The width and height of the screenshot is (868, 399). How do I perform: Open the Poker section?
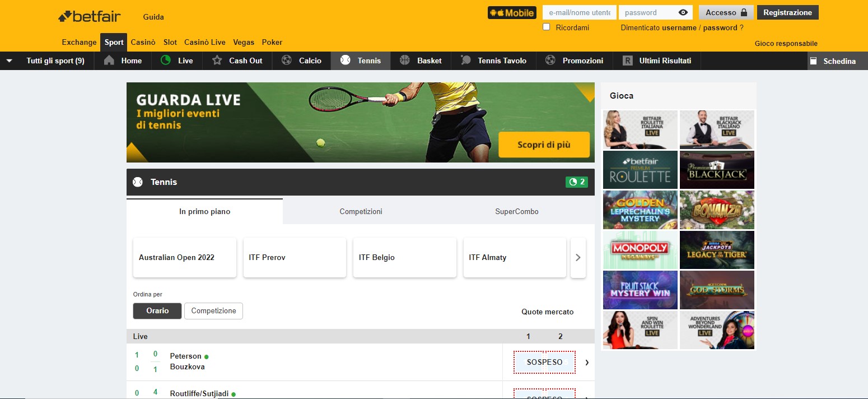(272, 42)
